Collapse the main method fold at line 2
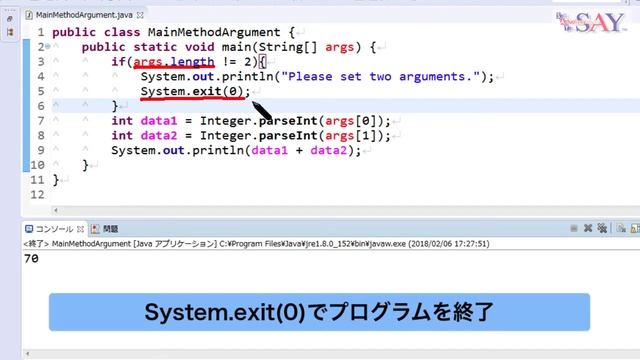This screenshot has width=640, height=360. click(x=48, y=47)
